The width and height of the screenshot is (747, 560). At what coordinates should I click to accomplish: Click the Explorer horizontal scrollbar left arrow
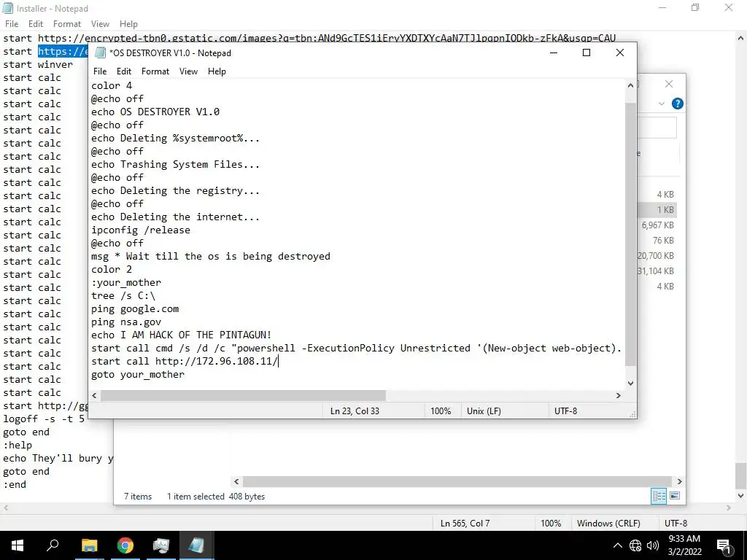coord(236,481)
